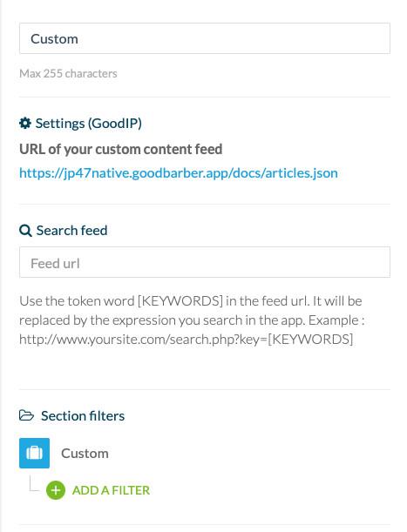Click the URL of your custom content feed label
Screen dimensions: 407x532
click(x=121, y=149)
